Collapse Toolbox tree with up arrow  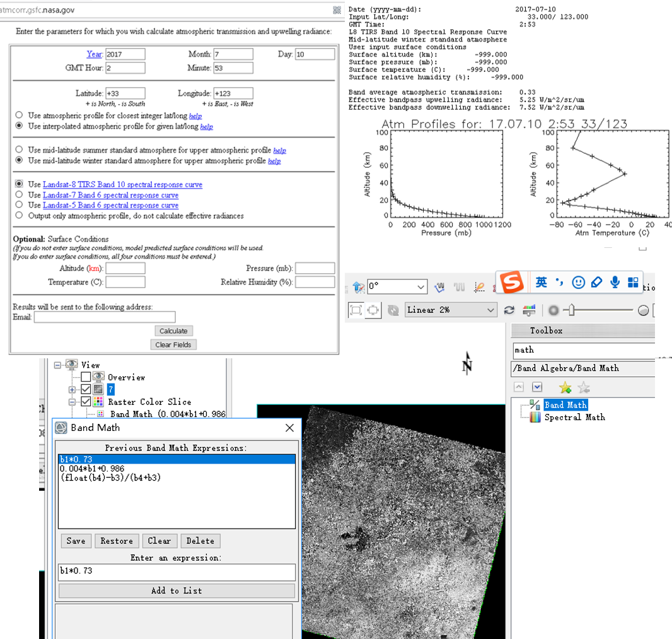click(519, 387)
